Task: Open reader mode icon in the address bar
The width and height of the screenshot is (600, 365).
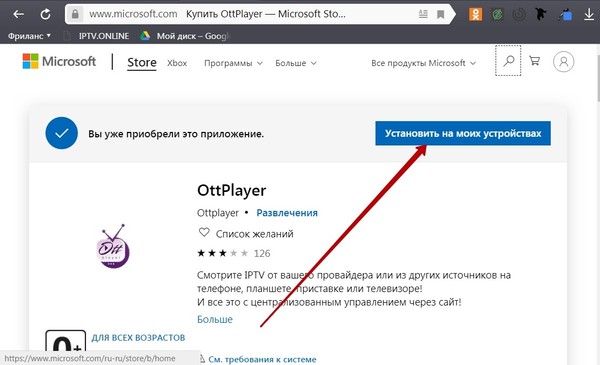Action: tap(423, 14)
